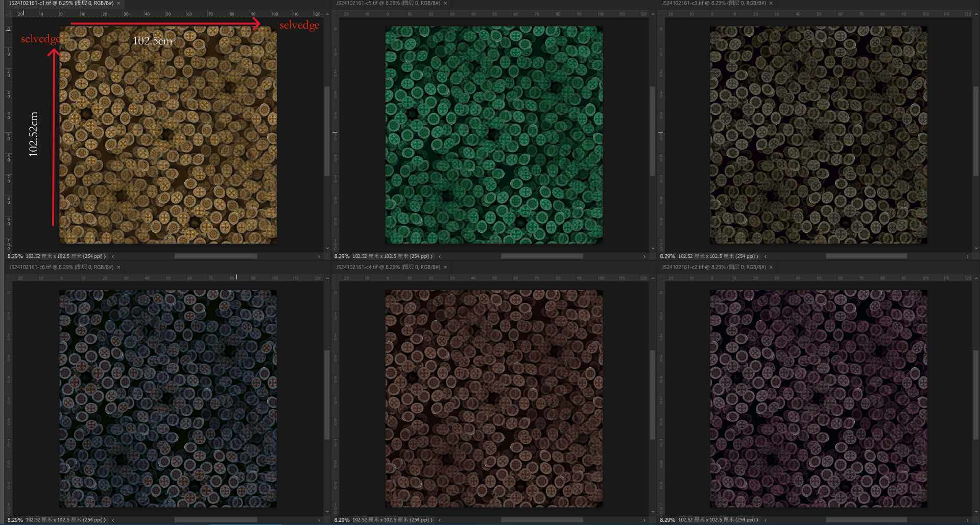The height and width of the screenshot is (525, 980).
Task: Click the horizontal scrollbar thumb of c3.tif
Action: (x=866, y=256)
